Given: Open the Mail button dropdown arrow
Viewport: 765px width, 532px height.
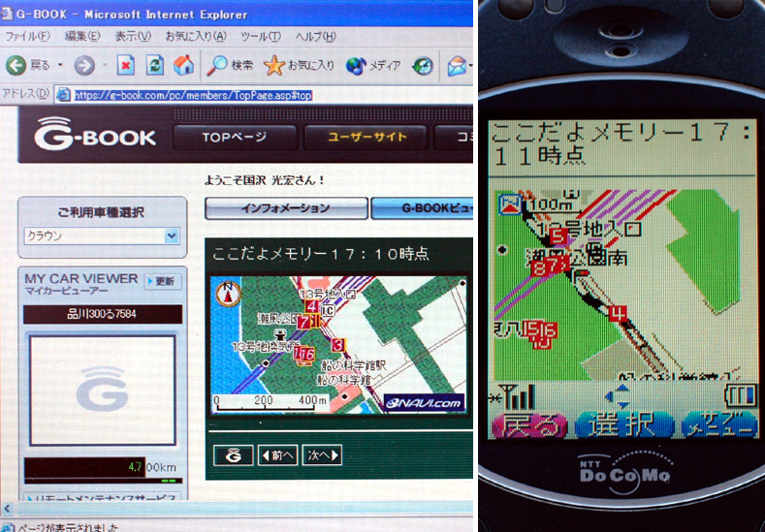Looking at the screenshot, I should tap(470, 66).
